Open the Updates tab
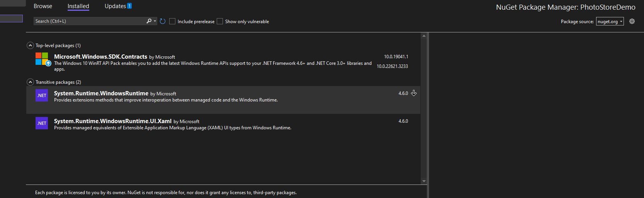The image size is (644, 198). [x=115, y=6]
